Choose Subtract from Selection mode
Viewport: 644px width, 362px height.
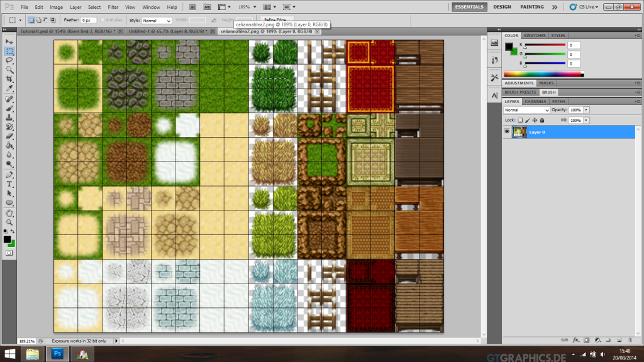coord(45,19)
